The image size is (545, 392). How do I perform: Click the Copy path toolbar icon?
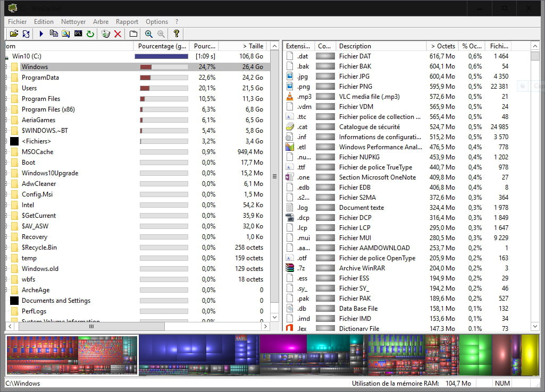[54, 33]
